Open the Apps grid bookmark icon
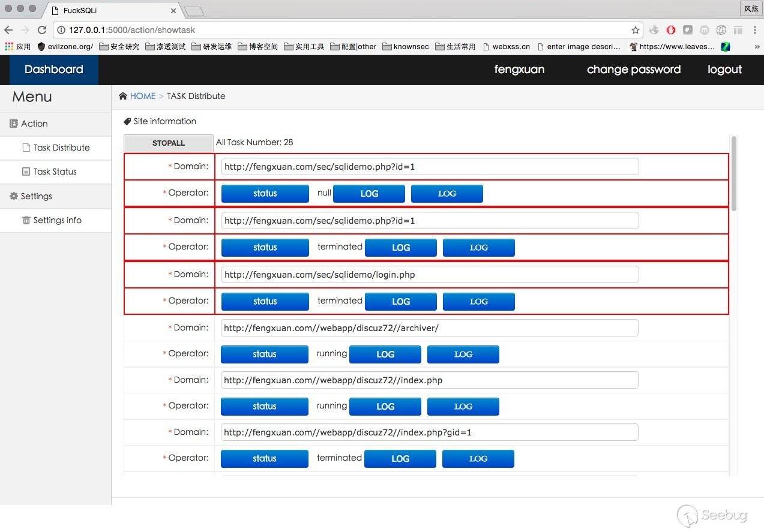This screenshot has width=764, height=532. [x=9, y=46]
